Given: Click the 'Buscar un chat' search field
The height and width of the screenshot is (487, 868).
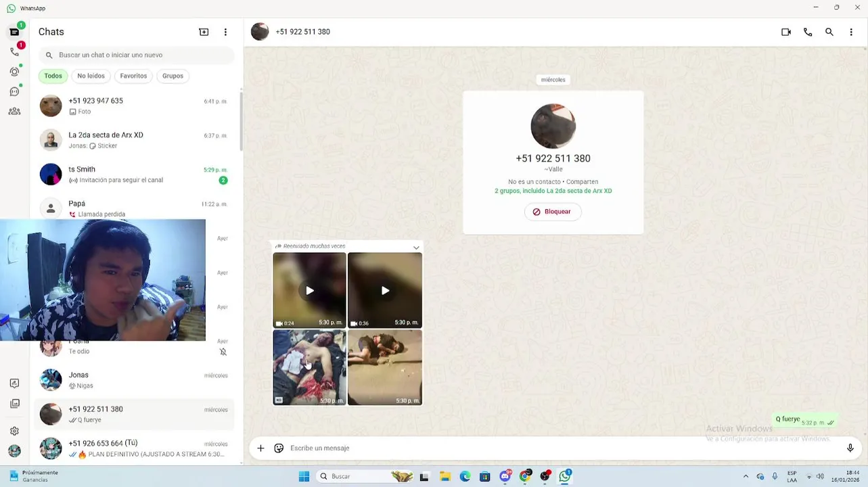Looking at the screenshot, I should [137, 55].
